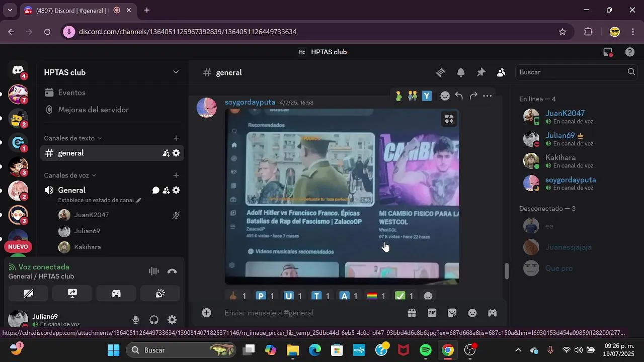The width and height of the screenshot is (644, 362).
Task: Open noise suppression waveform icon
Action: tap(154, 271)
